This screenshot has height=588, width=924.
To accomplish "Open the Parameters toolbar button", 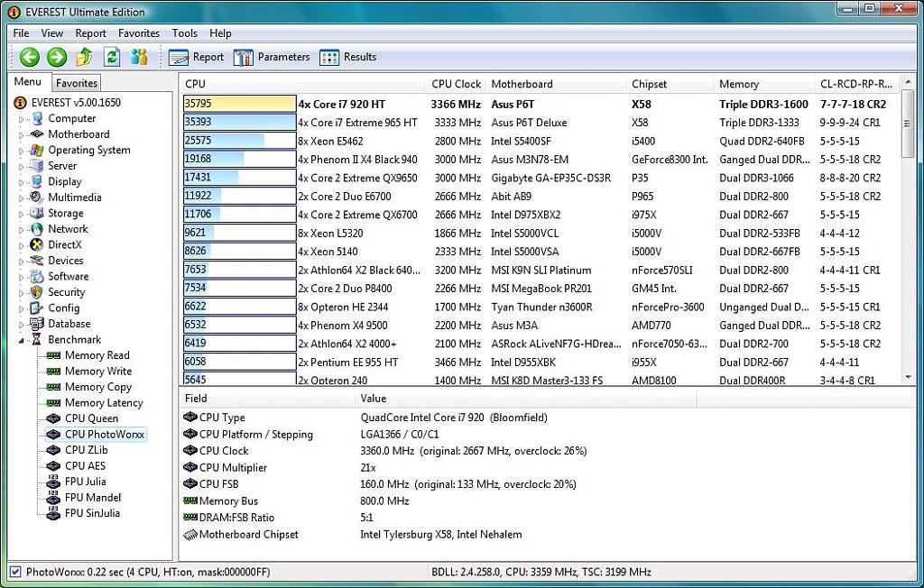I will (272, 57).
